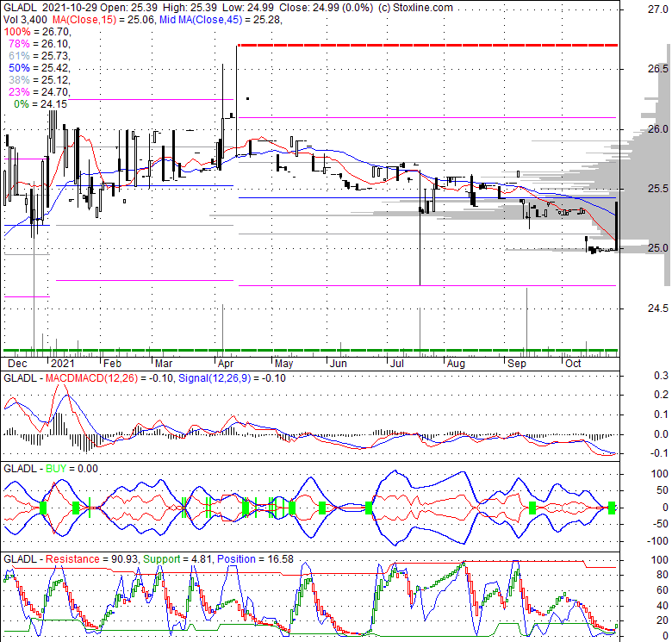Click the '24.5' price axis value
The height and width of the screenshot is (642, 672).
(x=657, y=308)
